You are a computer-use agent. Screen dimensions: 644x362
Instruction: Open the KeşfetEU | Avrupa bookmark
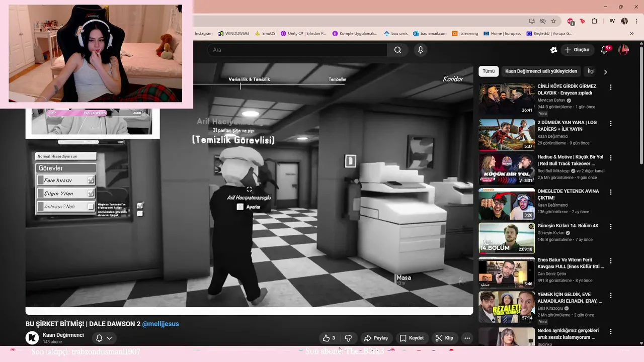click(549, 33)
